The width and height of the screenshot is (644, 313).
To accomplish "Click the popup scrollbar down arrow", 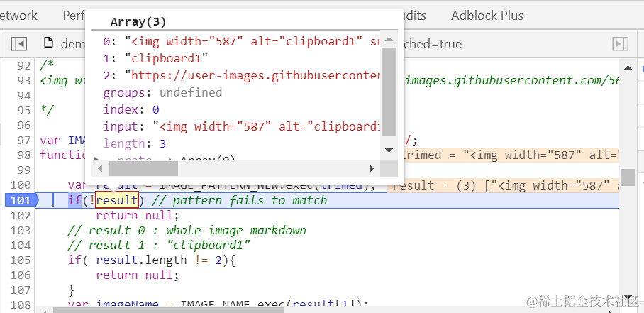I will (x=389, y=150).
